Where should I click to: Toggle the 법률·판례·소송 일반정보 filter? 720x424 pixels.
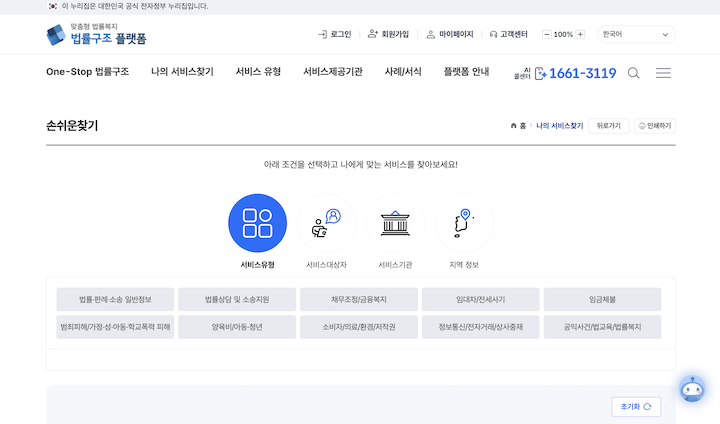click(x=115, y=300)
